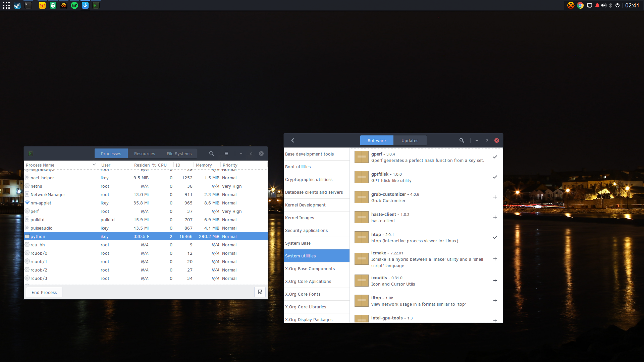
Task: Click the System Monitor app icon in the titlebar
Action: [31, 154]
